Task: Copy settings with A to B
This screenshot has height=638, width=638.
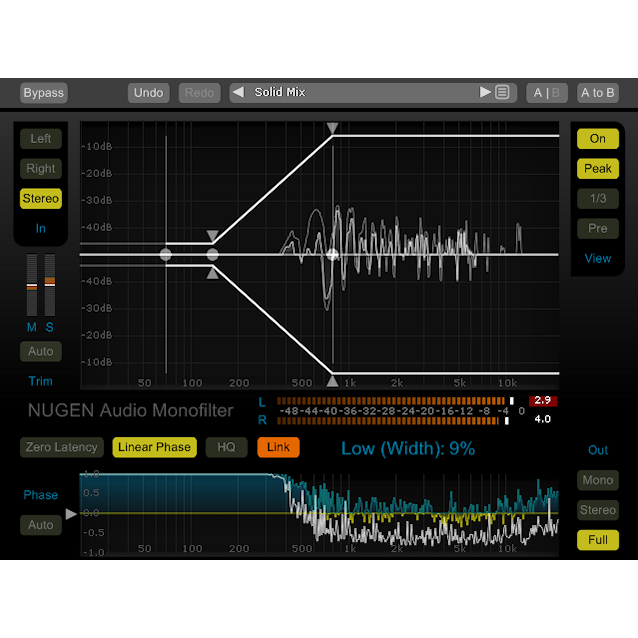Action: click(x=598, y=93)
